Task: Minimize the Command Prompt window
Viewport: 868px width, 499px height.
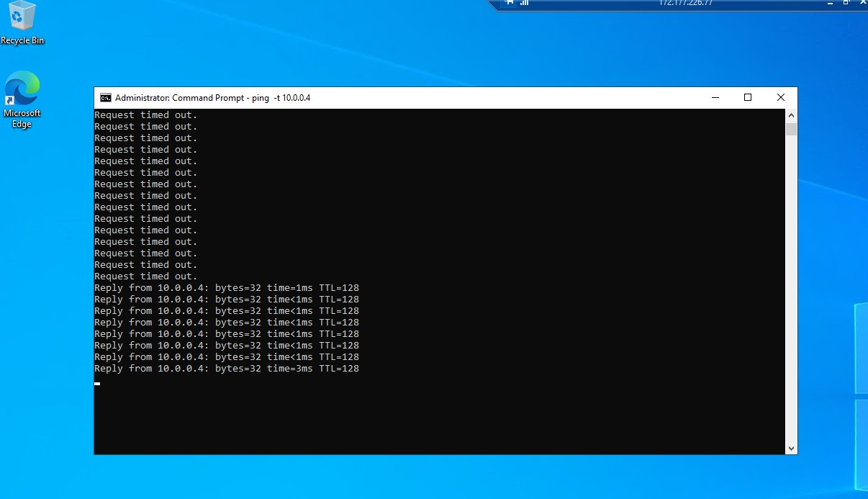Action: [x=715, y=97]
